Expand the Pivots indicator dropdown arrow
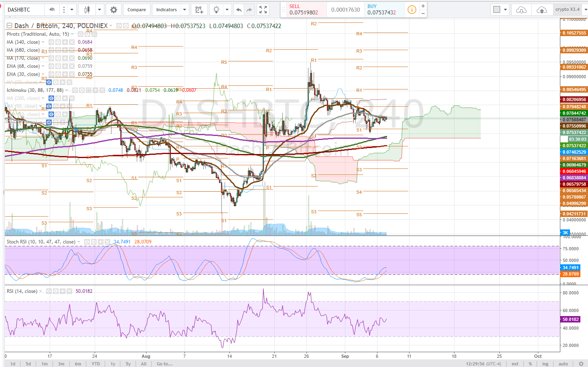The height and width of the screenshot is (367, 588). (73, 34)
